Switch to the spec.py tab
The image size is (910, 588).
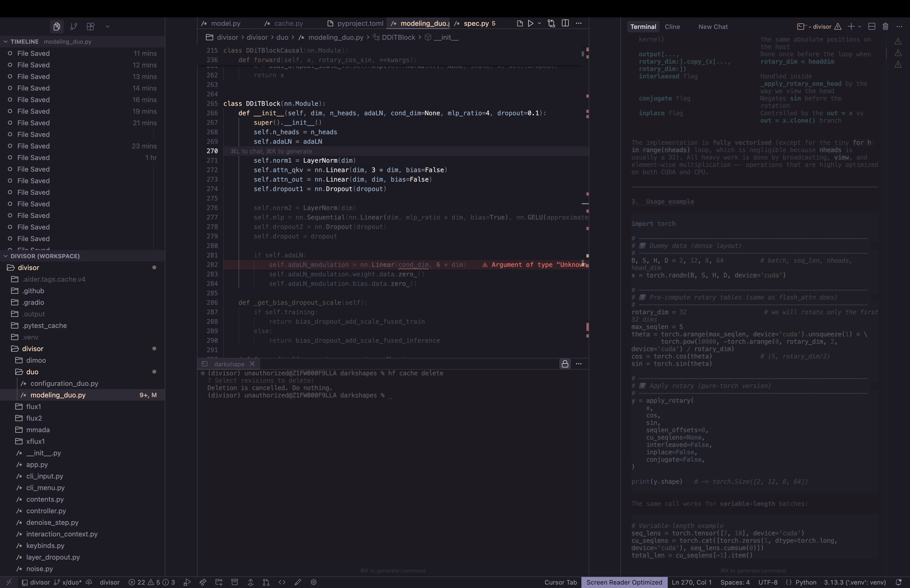(476, 23)
